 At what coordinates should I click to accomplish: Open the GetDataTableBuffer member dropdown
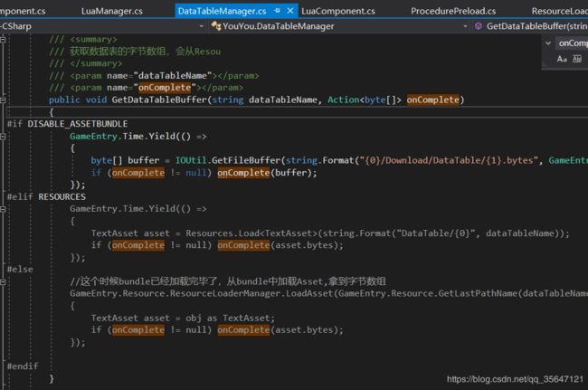pyautogui.click(x=536, y=26)
